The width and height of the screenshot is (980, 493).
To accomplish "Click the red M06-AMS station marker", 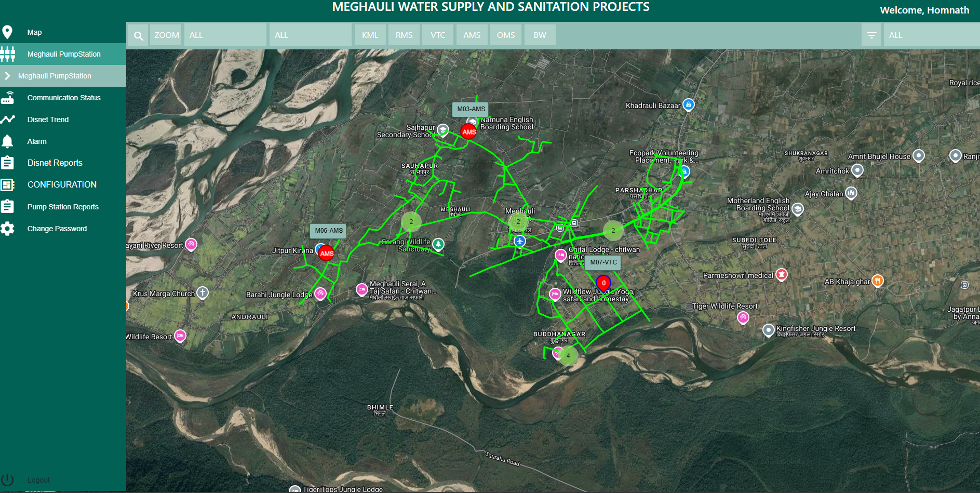I will pos(326,254).
